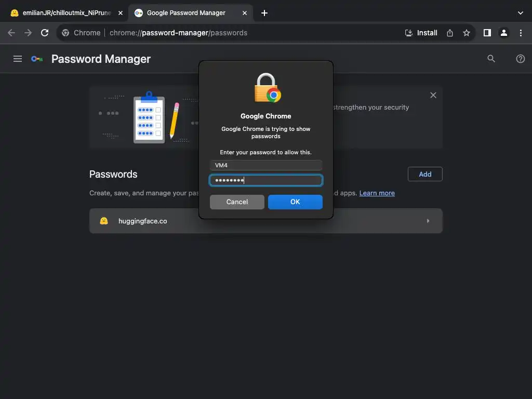The height and width of the screenshot is (399, 532).
Task: Dismiss the security banner with X
Action: pyautogui.click(x=433, y=96)
